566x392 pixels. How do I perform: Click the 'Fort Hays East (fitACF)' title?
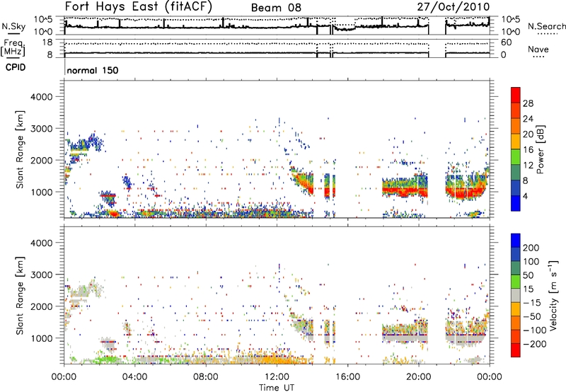click(x=139, y=6)
